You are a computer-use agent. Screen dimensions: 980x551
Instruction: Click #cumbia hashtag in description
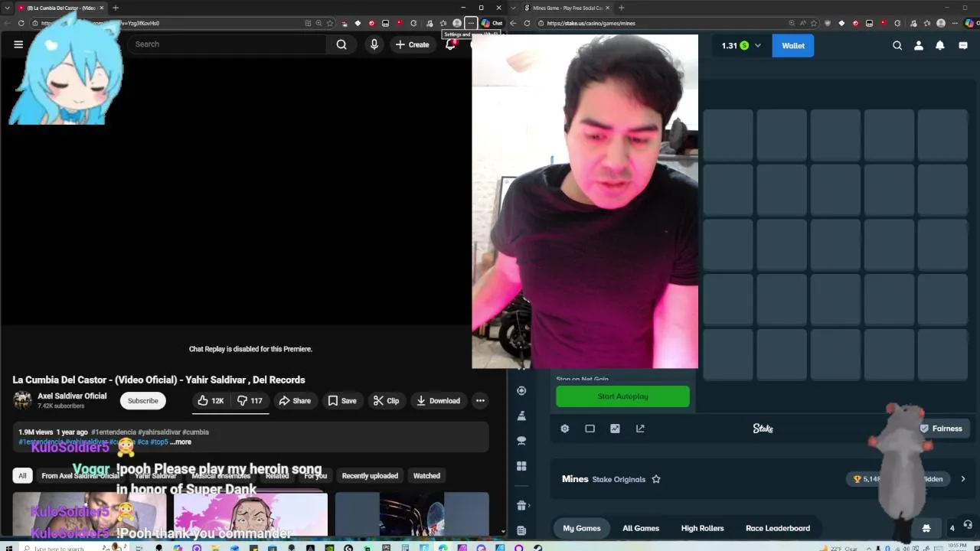coord(195,432)
